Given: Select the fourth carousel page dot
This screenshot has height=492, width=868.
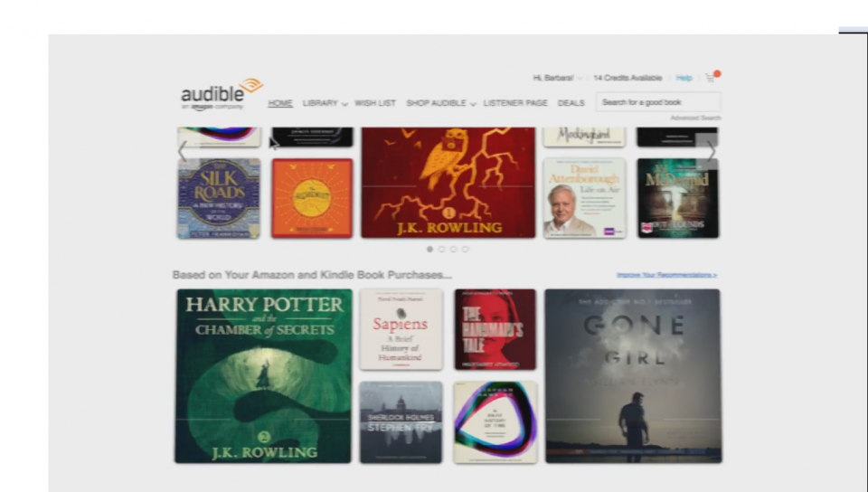Looking at the screenshot, I should [x=466, y=249].
